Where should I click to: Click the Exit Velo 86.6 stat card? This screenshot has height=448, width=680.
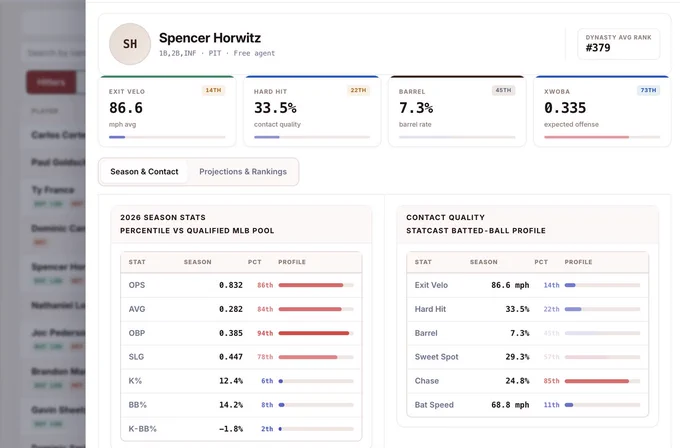[167, 111]
